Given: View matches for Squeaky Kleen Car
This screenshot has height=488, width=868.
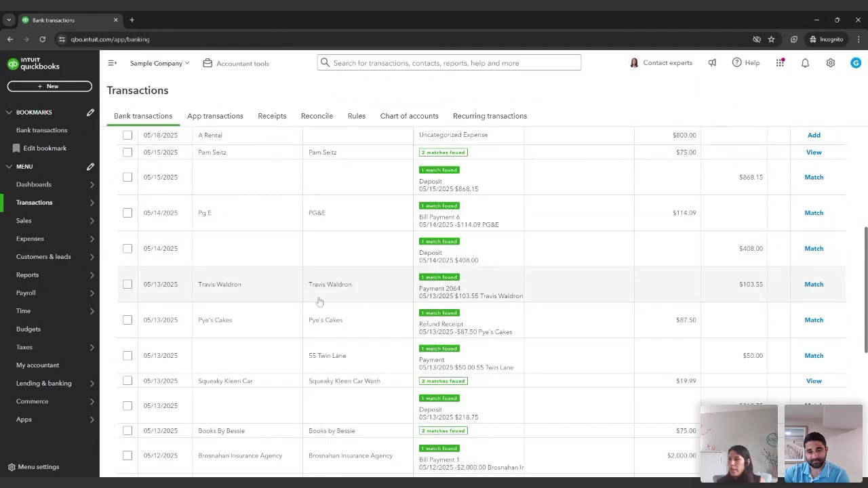Looking at the screenshot, I should [814, 381].
